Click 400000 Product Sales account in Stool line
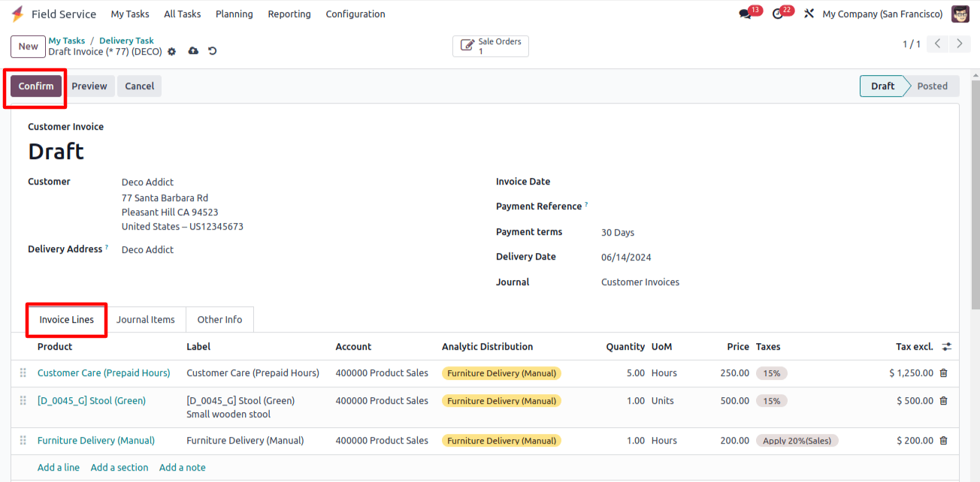Viewport: 980px width, 482px height. pos(382,401)
